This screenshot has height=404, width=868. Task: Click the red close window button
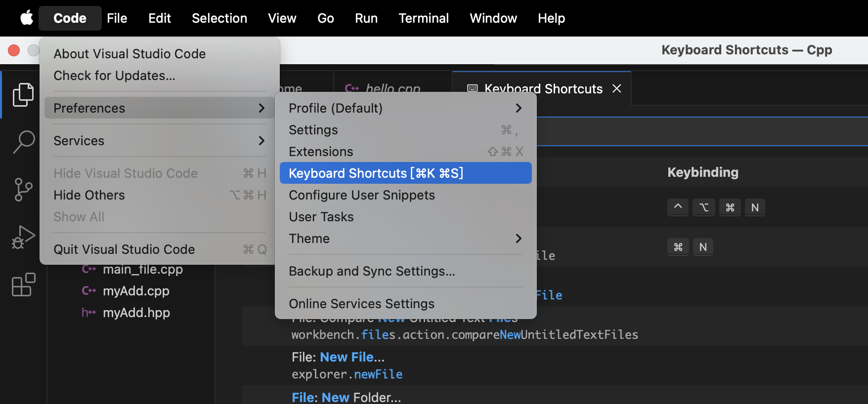click(x=14, y=50)
